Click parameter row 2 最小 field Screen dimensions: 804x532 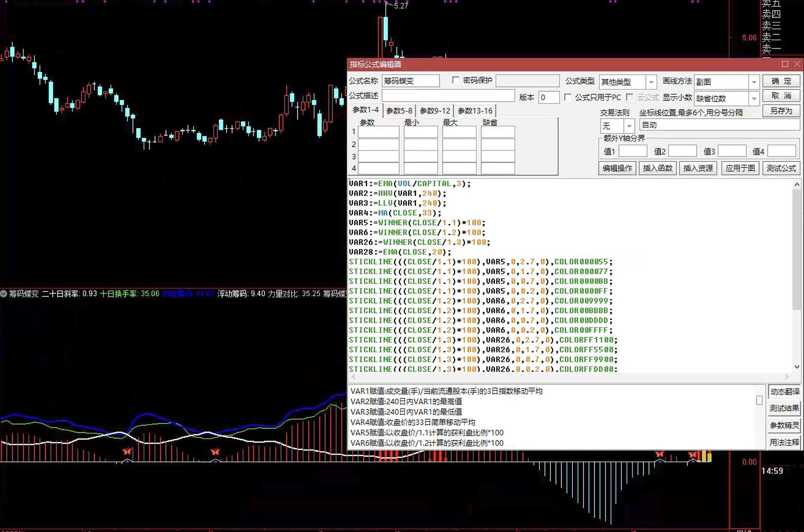pos(421,144)
